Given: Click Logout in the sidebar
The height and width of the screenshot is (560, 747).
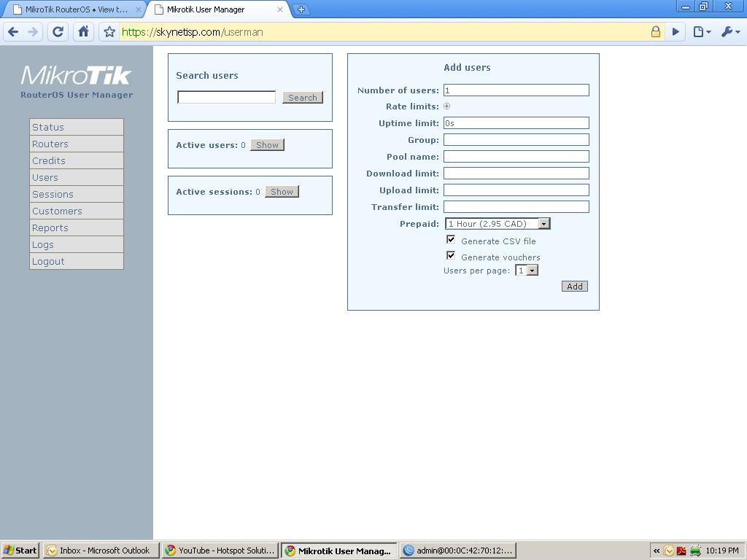Looking at the screenshot, I should point(77,262).
